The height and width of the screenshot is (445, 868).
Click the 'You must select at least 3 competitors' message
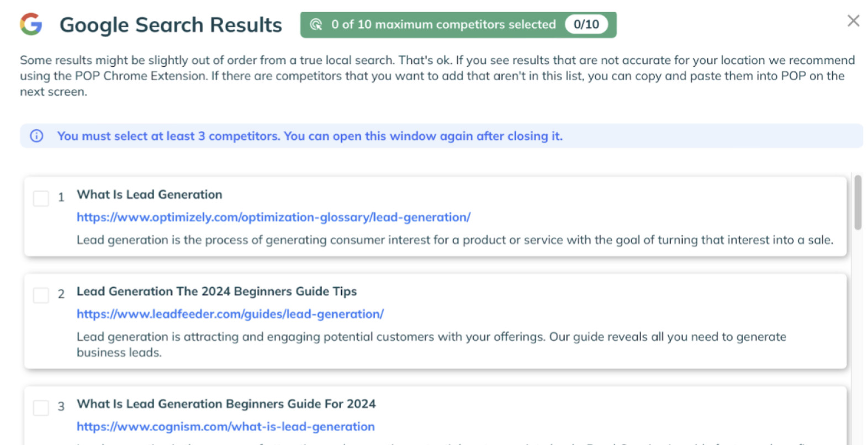[310, 136]
